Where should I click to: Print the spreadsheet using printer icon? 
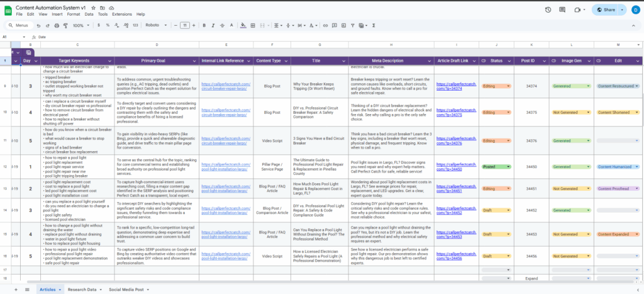point(57,25)
